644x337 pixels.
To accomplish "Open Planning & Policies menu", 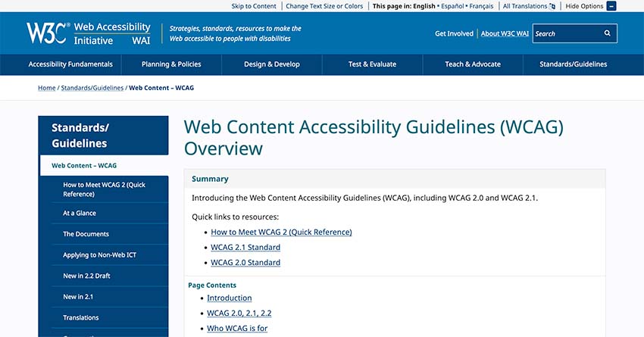I will [x=171, y=64].
